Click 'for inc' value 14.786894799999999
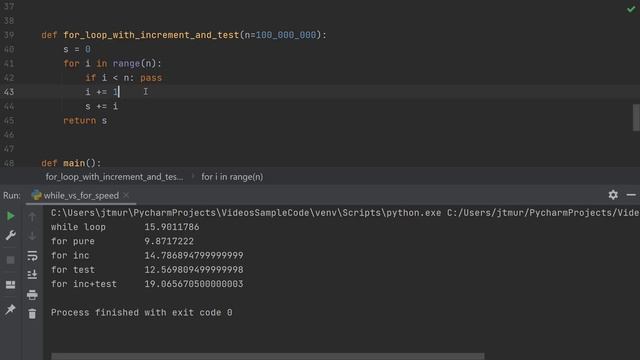Screen dimensions: 640x360 pyautogui.click(x=194, y=256)
